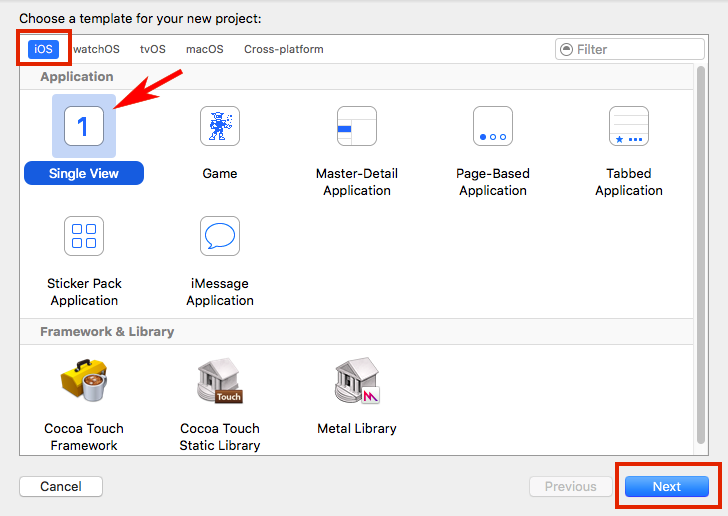Click the Previous button
Viewport: 728px width, 516px height.
pos(571,486)
